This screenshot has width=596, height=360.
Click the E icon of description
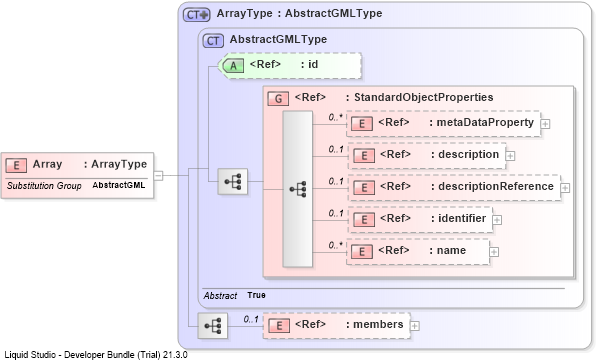pyautogui.click(x=364, y=155)
